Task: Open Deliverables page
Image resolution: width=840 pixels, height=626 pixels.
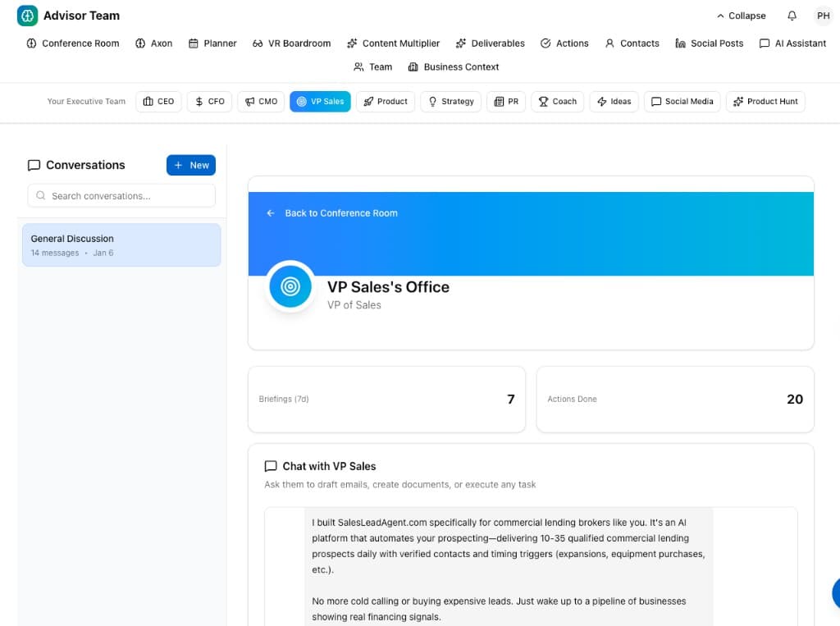Action: [x=491, y=43]
